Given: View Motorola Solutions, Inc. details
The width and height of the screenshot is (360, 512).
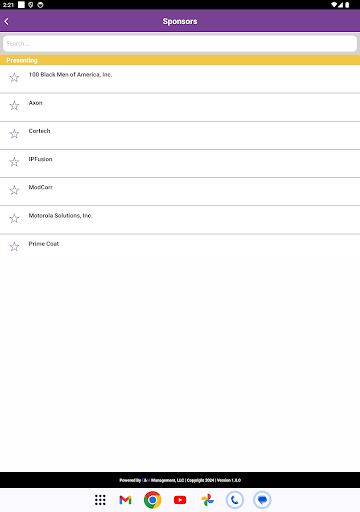Looking at the screenshot, I should [60, 216].
